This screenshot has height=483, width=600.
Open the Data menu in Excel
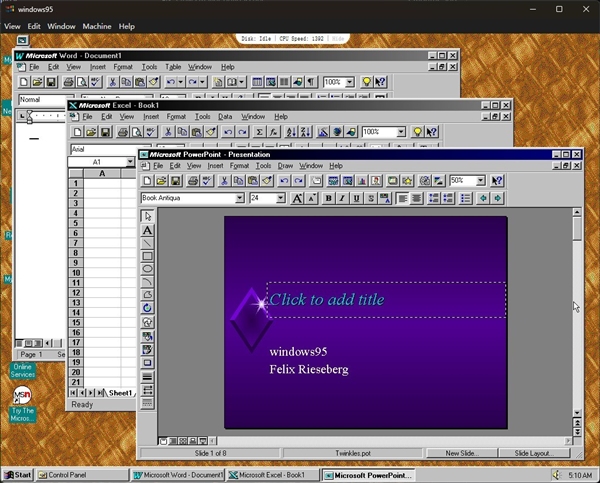(x=225, y=117)
